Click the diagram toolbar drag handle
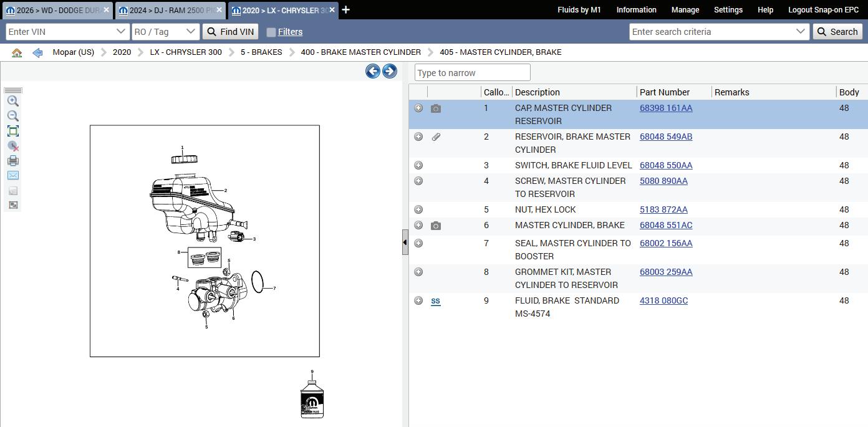This screenshot has width=868, height=427. (12, 90)
